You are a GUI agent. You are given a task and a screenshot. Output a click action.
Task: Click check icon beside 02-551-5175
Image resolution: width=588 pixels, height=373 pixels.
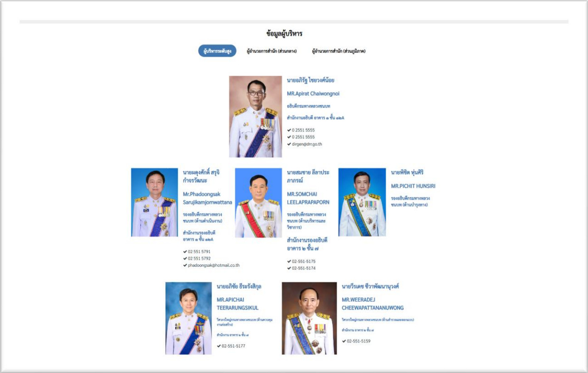pos(289,261)
